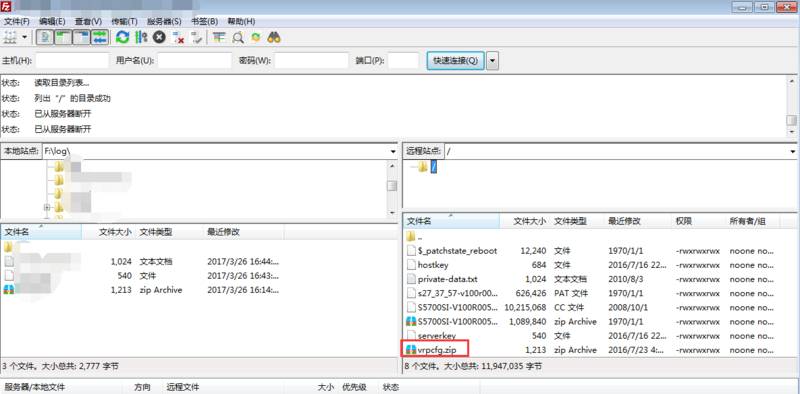Toggle the local directory tree display
The width and height of the screenshot is (800, 394).
(63, 37)
